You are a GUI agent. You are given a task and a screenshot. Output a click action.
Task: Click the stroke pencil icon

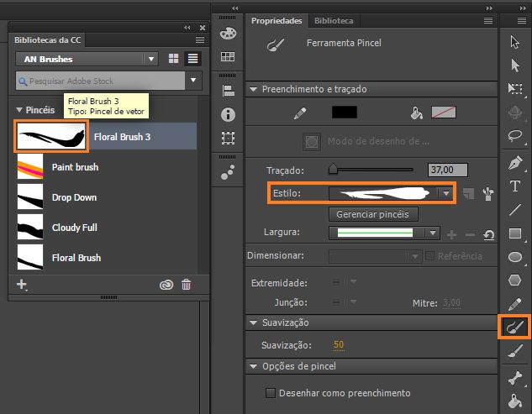[x=300, y=113]
